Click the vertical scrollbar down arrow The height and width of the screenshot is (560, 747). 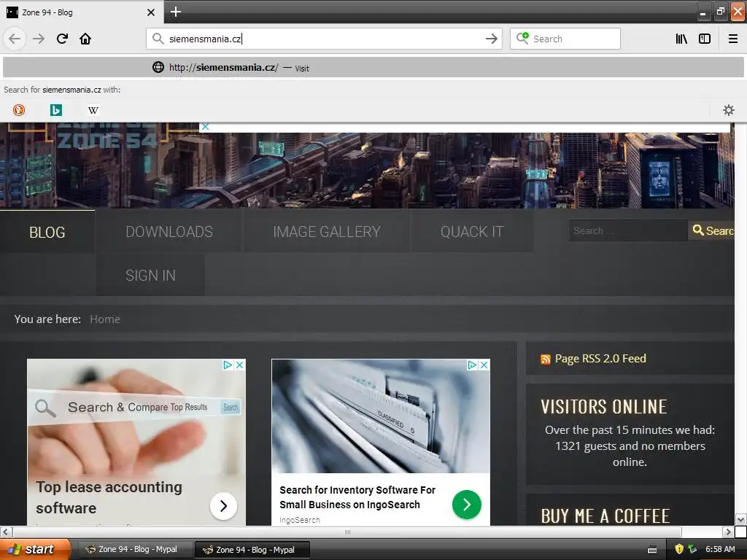(740, 519)
